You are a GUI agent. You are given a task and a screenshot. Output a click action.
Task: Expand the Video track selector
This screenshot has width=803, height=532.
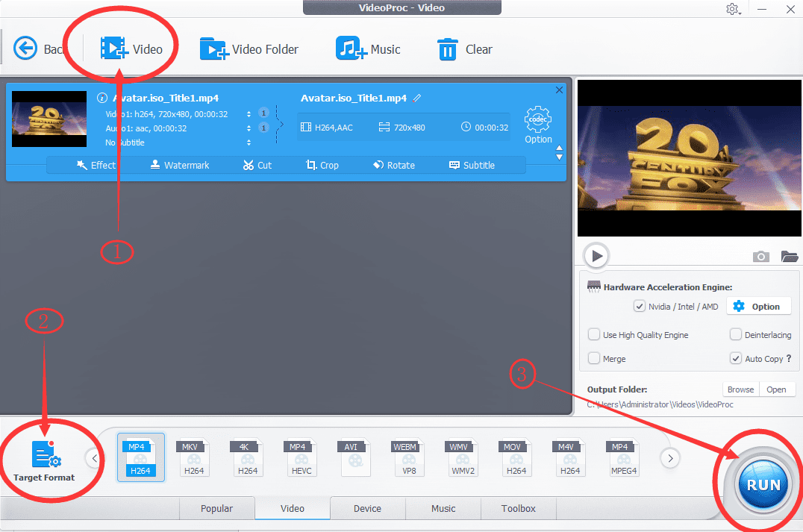click(249, 114)
